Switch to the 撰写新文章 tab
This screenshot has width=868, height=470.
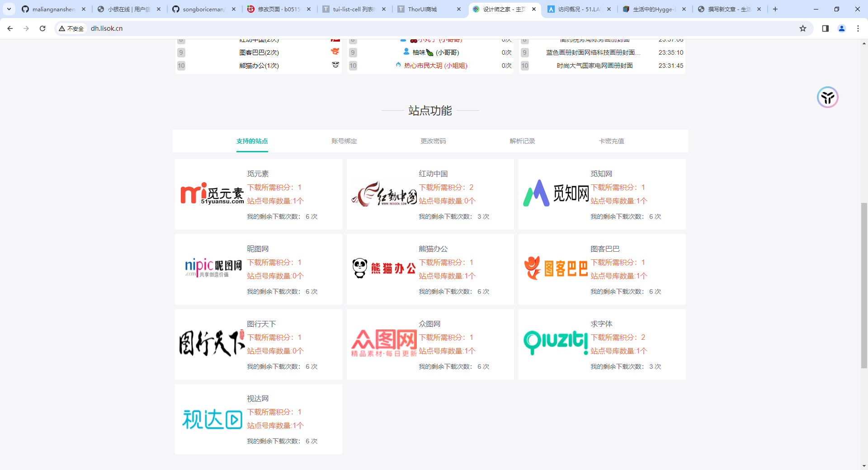tap(729, 9)
